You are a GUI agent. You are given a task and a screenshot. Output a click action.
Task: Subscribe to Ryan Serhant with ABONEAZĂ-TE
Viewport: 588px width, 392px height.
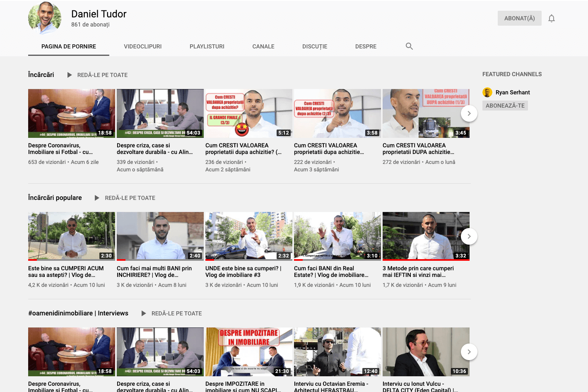505,106
